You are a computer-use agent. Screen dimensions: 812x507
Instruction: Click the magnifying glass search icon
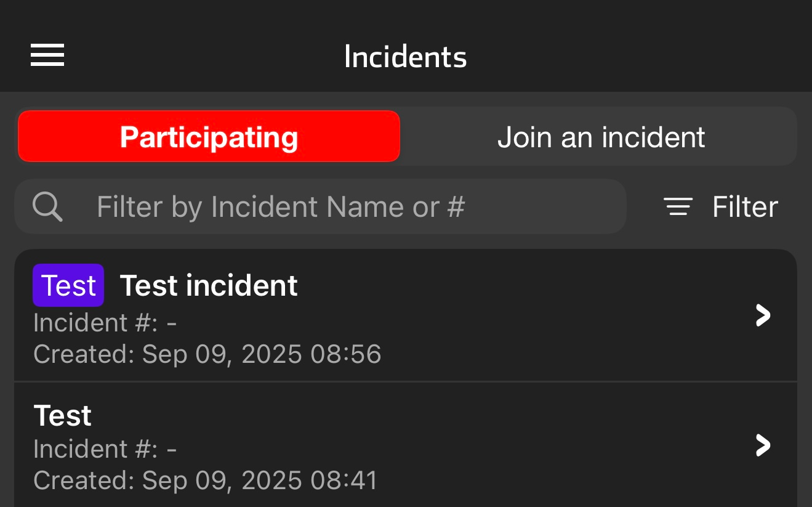[x=47, y=206]
